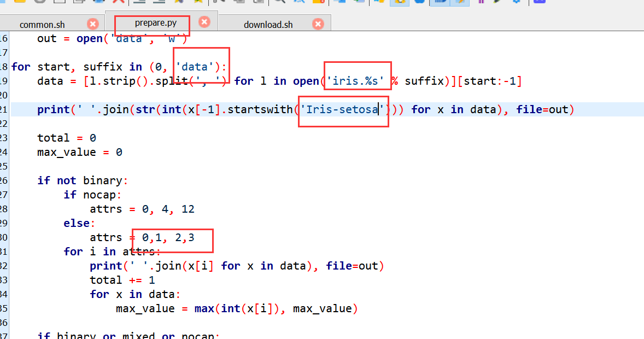Close the common.sh tab
Screen dimensions: 644x339
pyautogui.click(x=93, y=24)
